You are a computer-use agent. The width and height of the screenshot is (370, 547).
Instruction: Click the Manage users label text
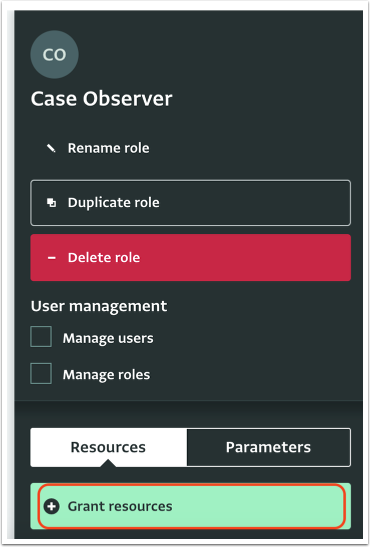click(x=108, y=338)
